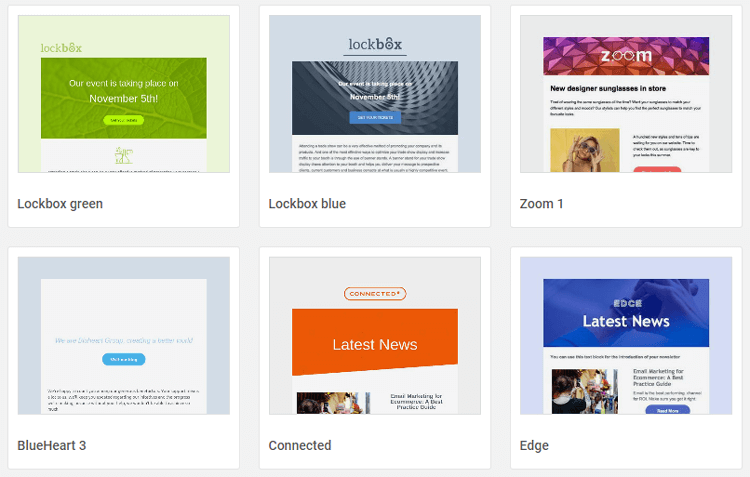750x477 pixels.
Task: Open the Zoom 1 template thumbnail
Action: pyautogui.click(x=626, y=94)
